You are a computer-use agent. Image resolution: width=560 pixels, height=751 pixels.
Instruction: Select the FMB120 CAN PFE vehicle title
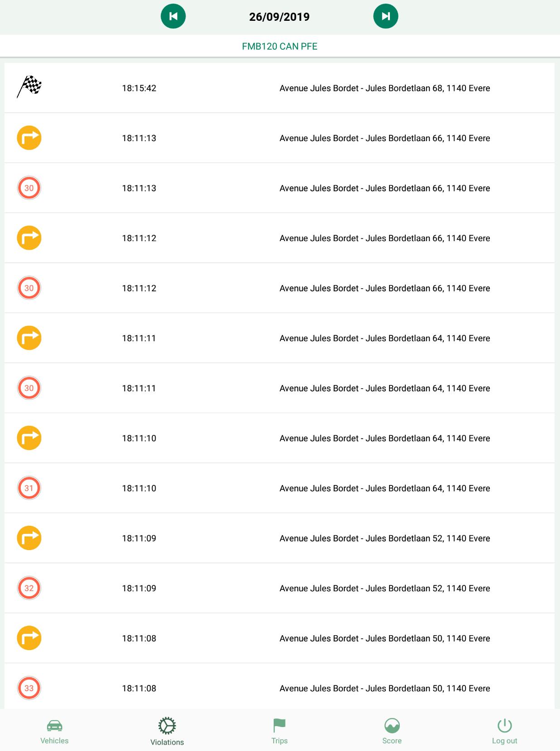(x=280, y=46)
